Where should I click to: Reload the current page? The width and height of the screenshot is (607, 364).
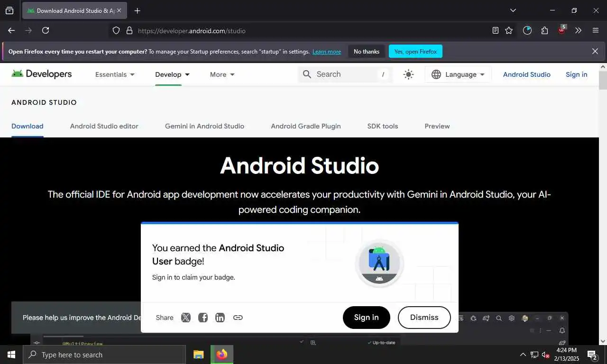tap(46, 30)
